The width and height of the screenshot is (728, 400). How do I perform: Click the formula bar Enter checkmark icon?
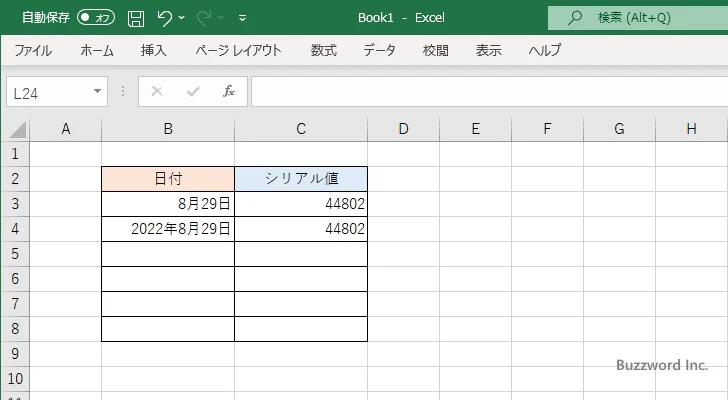pyautogui.click(x=193, y=91)
